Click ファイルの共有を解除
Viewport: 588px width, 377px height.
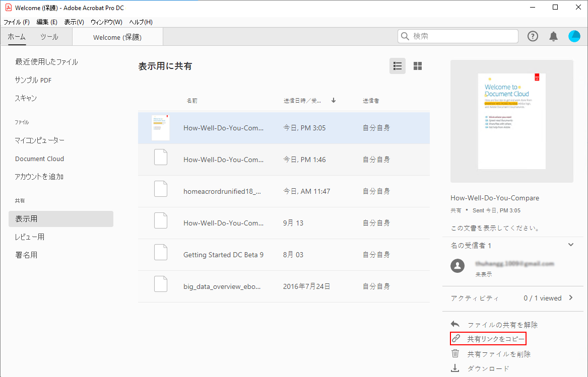502,325
